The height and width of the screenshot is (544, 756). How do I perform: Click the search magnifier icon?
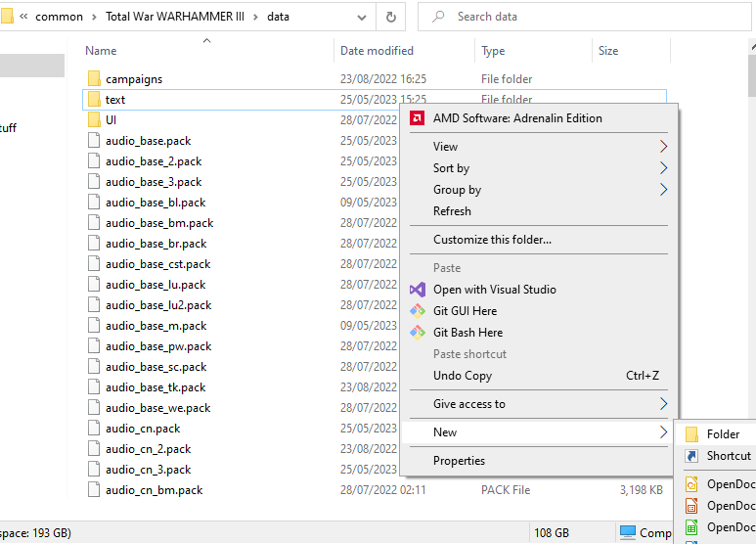click(438, 17)
